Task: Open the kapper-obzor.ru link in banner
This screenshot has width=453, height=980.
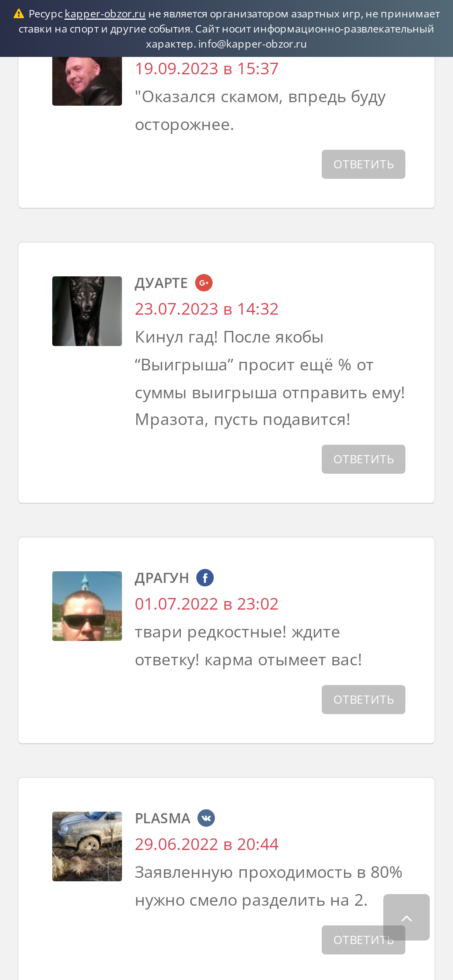Action: point(105,14)
